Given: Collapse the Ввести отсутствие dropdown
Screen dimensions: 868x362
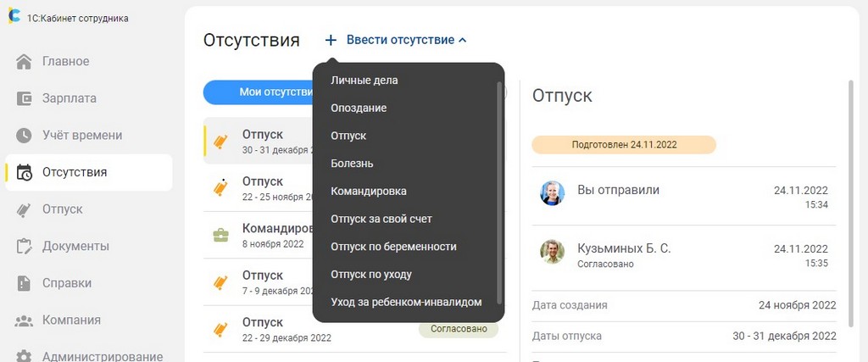Looking at the screenshot, I should pyautogui.click(x=462, y=40).
